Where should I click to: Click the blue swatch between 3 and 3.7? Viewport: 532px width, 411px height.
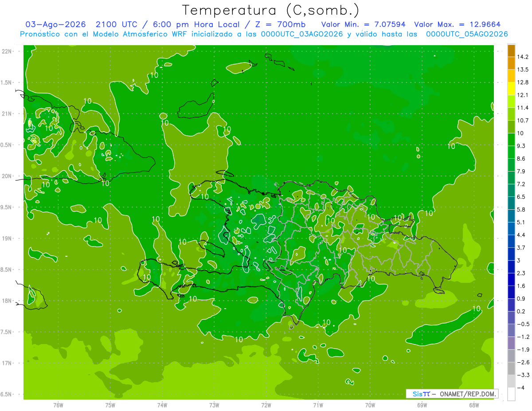(511, 254)
